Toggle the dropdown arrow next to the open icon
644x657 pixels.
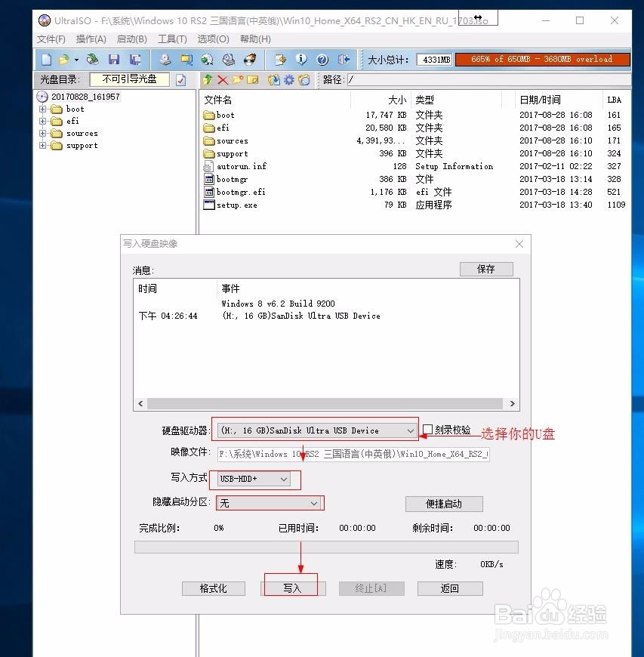75,59
